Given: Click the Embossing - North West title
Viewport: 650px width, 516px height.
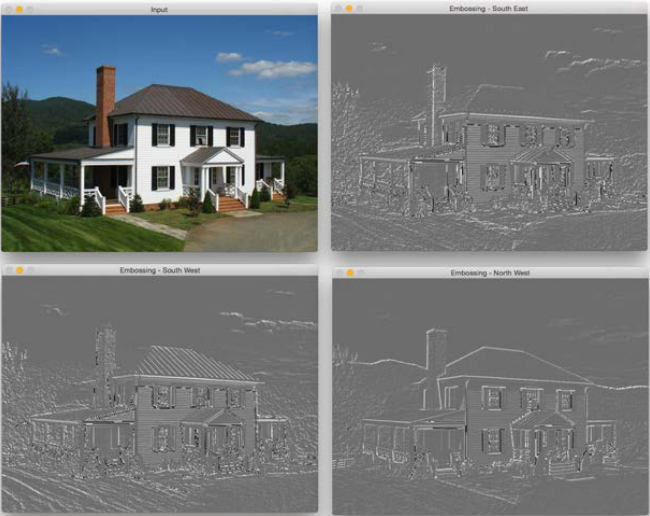Looking at the screenshot, I should click(490, 273).
